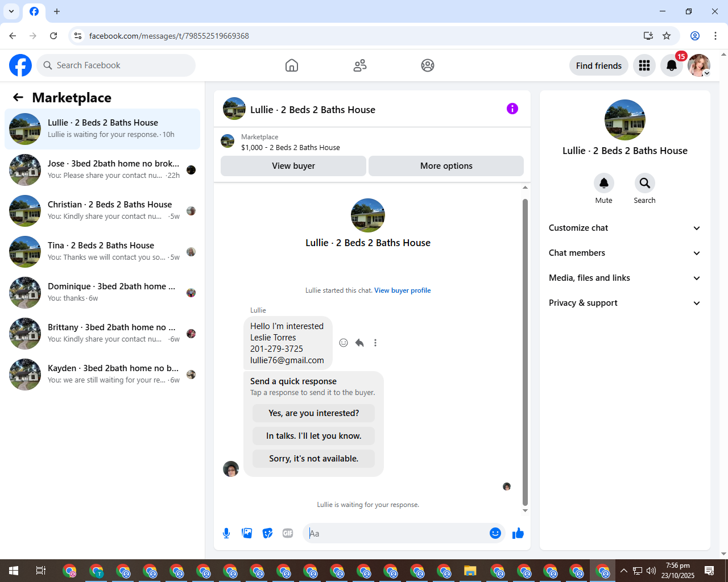Click the Facebook logo icon
This screenshot has width=728, height=582.
coord(20,65)
